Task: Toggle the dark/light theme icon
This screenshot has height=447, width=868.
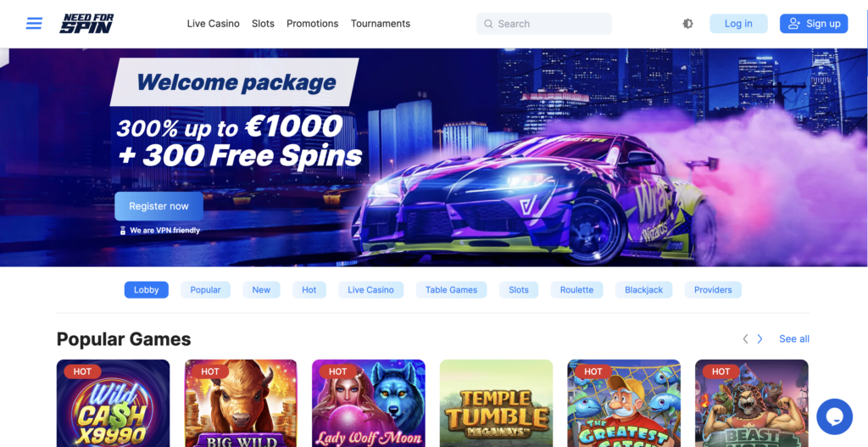Action: click(x=687, y=24)
